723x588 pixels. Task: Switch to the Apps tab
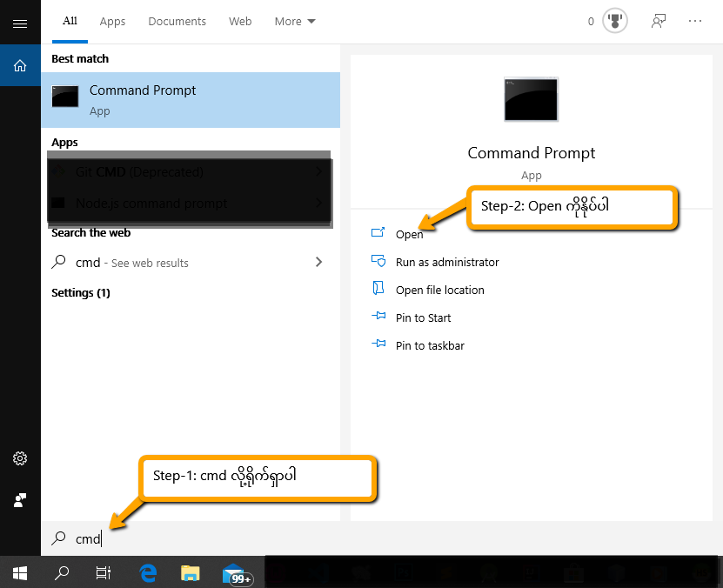(112, 21)
